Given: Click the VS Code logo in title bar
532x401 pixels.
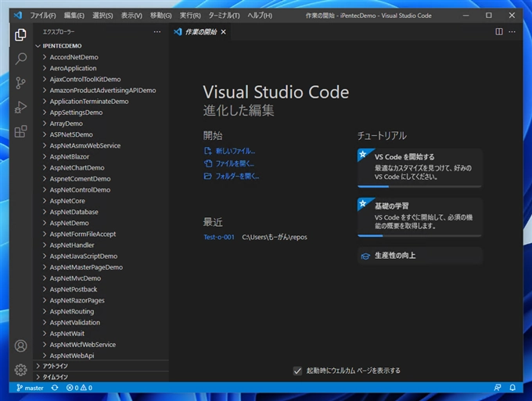Looking at the screenshot, I should pos(18,16).
